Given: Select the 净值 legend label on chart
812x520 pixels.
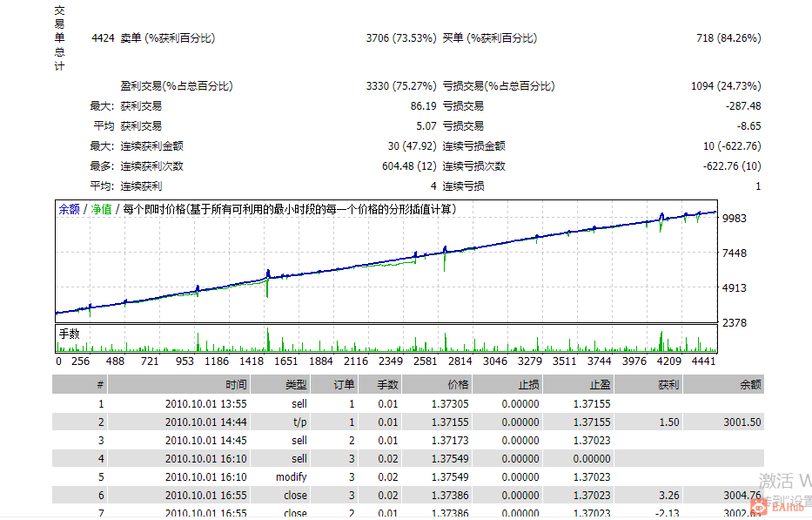Looking at the screenshot, I should tap(102, 209).
